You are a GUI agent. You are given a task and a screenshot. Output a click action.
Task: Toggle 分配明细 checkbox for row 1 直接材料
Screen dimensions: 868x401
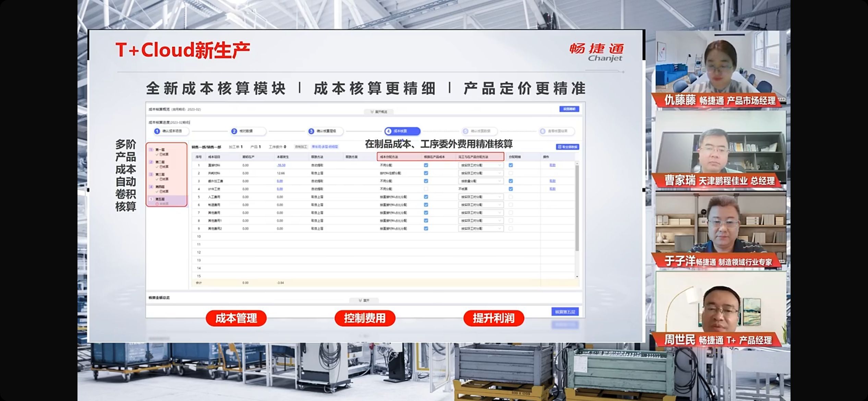coord(511,165)
